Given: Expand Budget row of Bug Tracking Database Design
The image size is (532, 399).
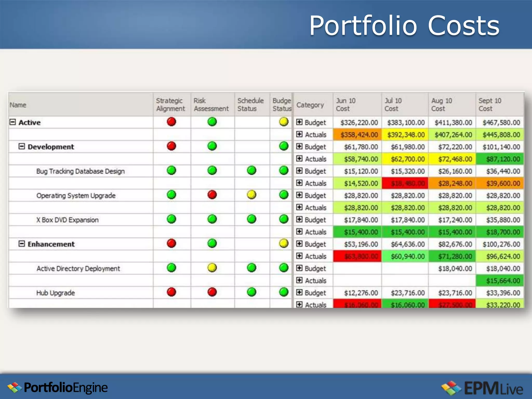Looking at the screenshot, I should pyautogui.click(x=299, y=171).
